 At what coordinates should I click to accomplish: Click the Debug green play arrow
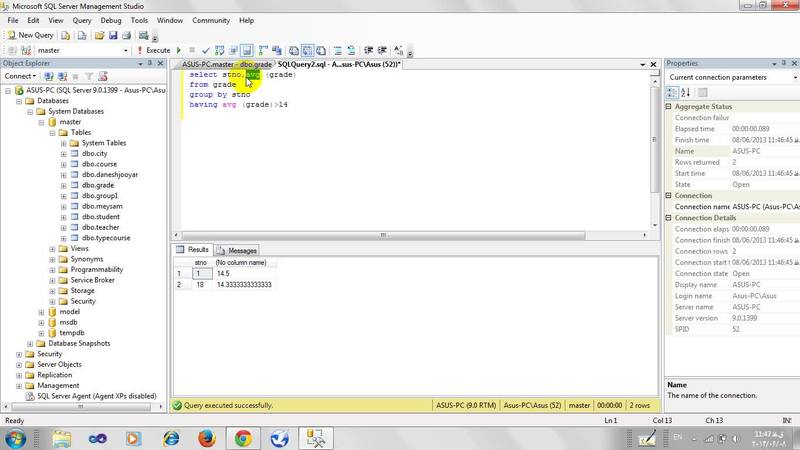click(x=179, y=50)
